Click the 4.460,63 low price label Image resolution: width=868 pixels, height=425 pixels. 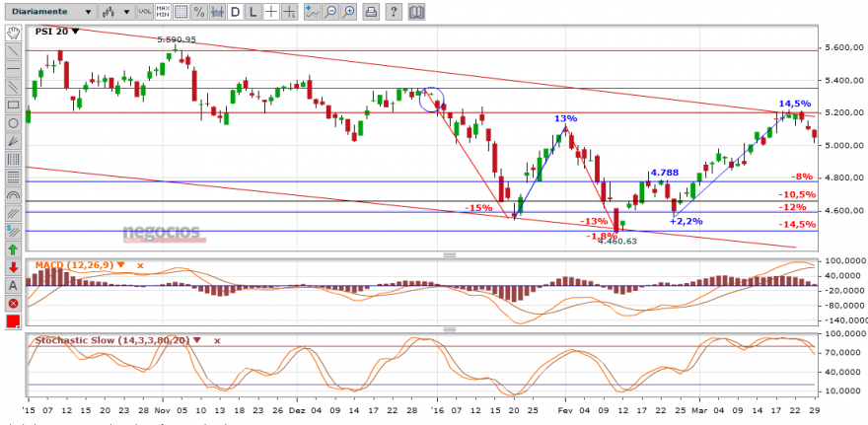[x=617, y=241]
